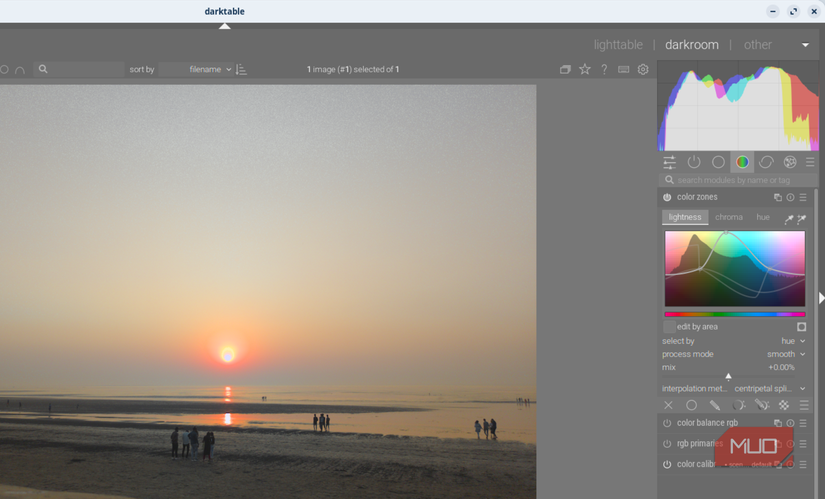Select parametric mask icon
This screenshot has width=825, height=499.
click(x=739, y=405)
